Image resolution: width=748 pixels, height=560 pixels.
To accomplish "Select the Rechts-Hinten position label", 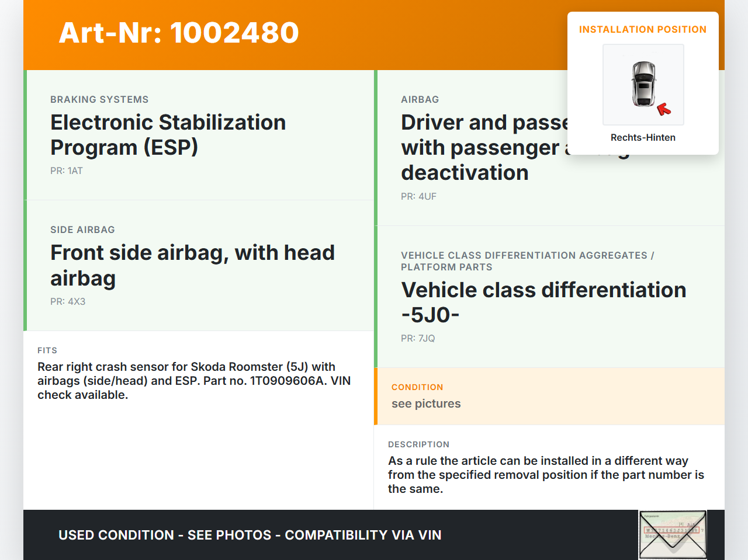I will 643,138.
